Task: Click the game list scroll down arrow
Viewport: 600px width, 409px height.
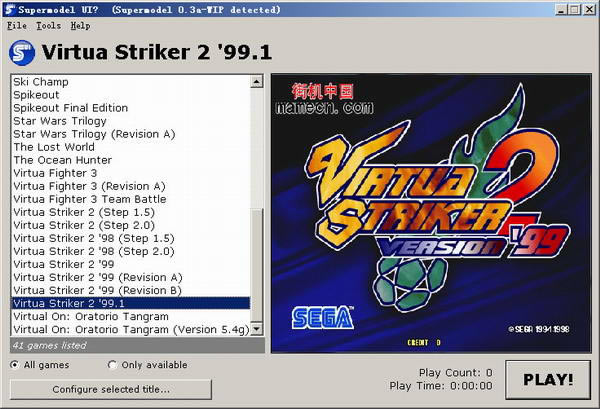Action: [256, 328]
